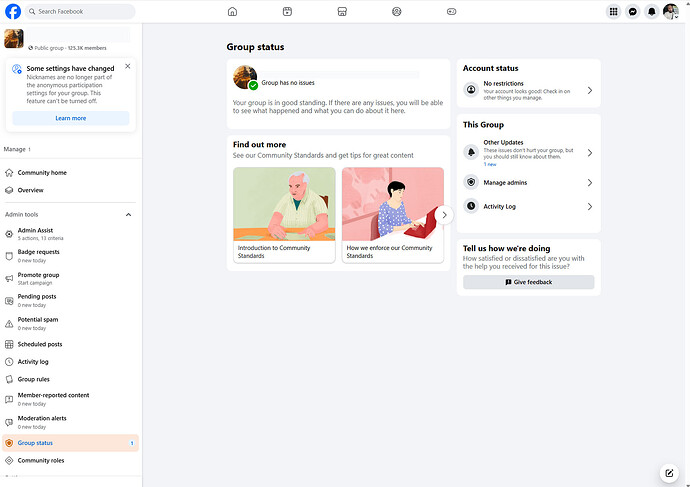This screenshot has width=690, height=487.
Task: Click the Give feedback button
Action: 528,282
